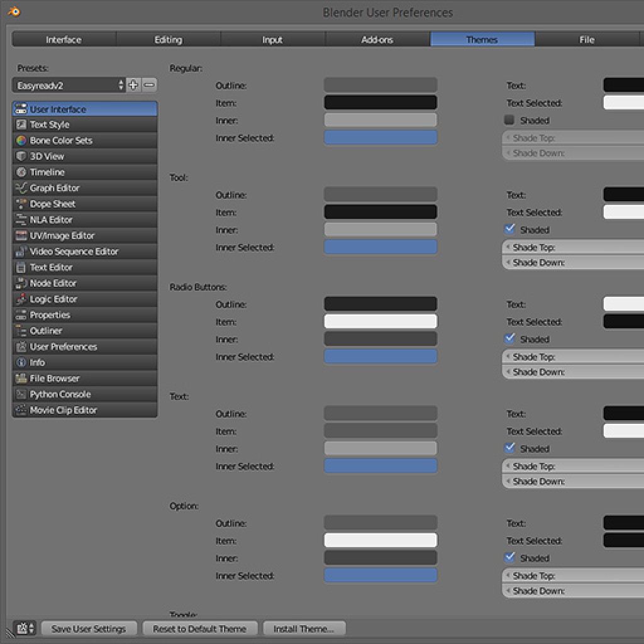
Task: Switch to the Input tab
Action: click(272, 39)
